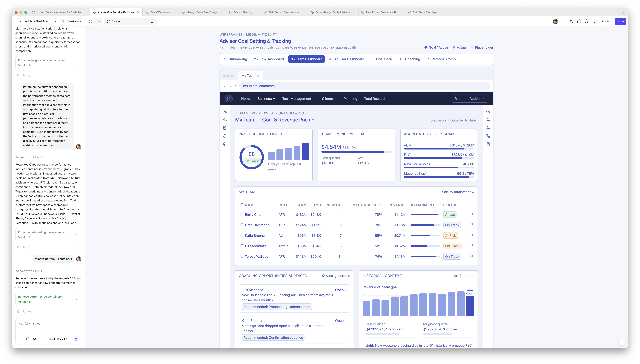Click the help question icon in right sidebar
Viewport: 640px width, 364px height.
(x=488, y=112)
